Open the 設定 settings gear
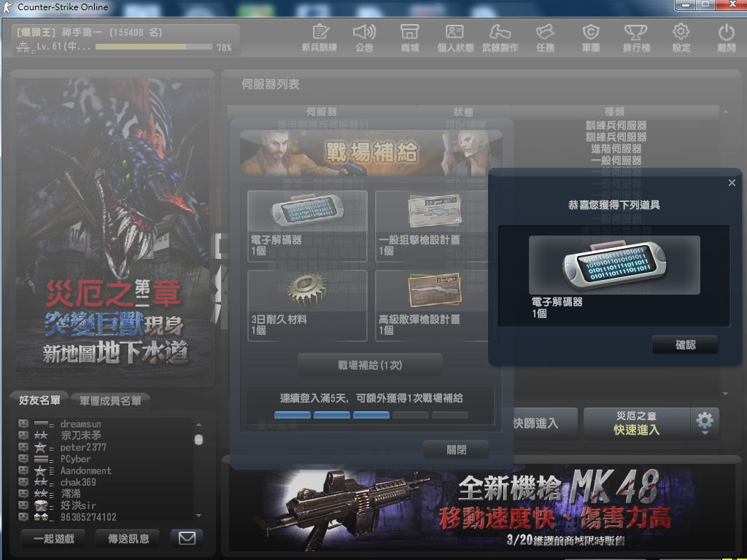This screenshot has width=747, height=560. pos(681,38)
